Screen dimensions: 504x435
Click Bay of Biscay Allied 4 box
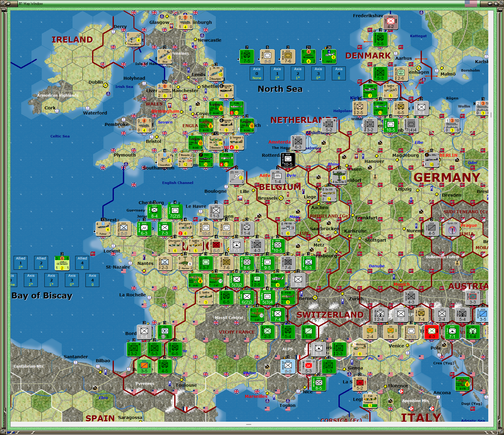pyautogui.click(x=82, y=263)
